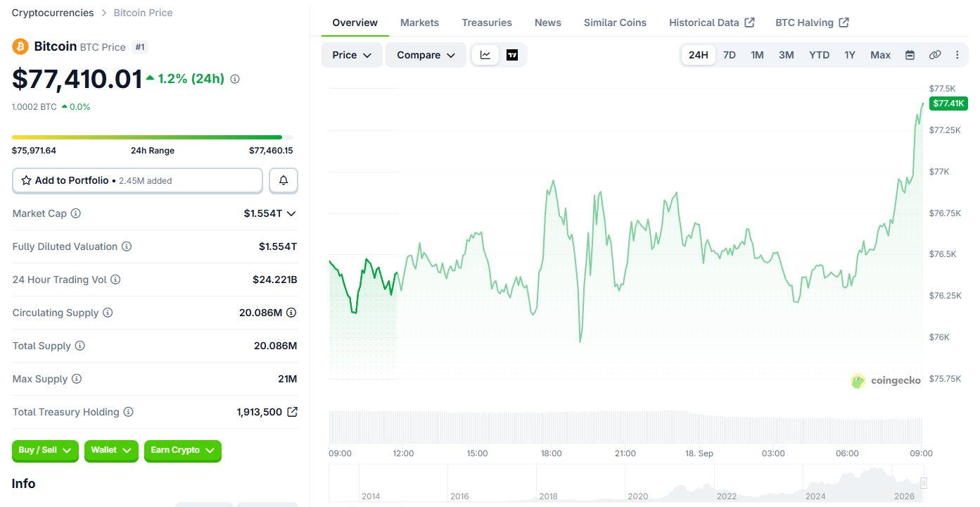Open chart more options menu icon
Screen dimensions: 980x507
point(957,55)
